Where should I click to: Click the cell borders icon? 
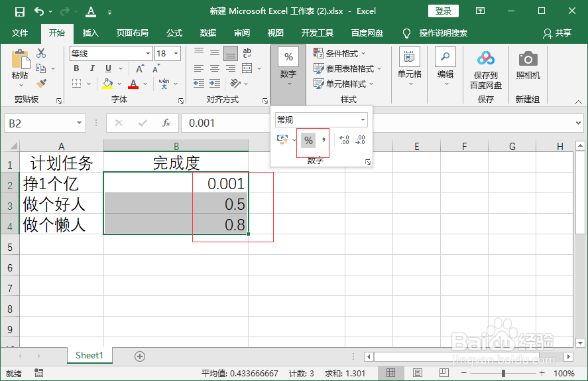click(x=76, y=84)
